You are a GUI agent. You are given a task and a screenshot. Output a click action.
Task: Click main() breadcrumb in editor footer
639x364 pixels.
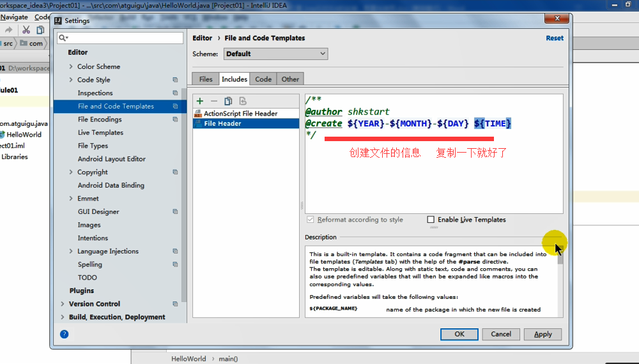[228, 359]
